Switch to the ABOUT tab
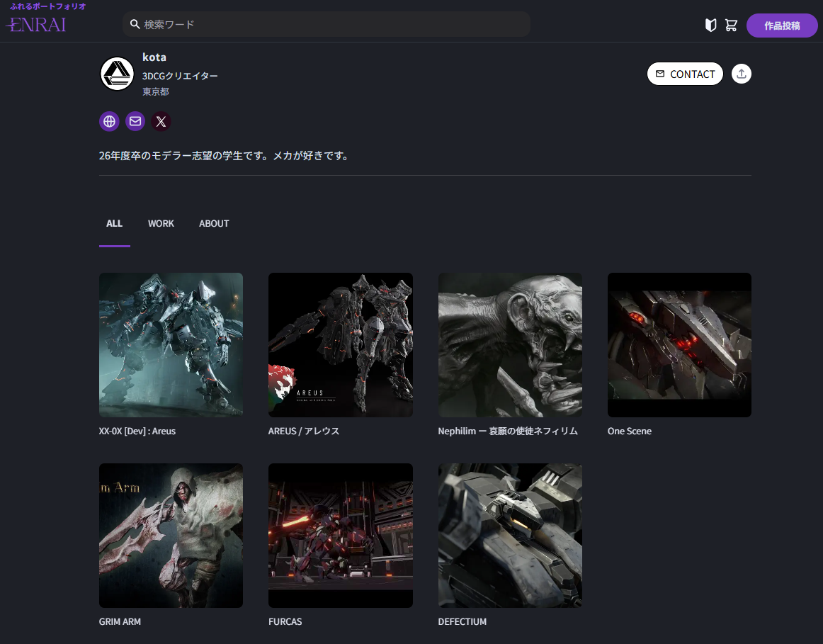The height and width of the screenshot is (644, 823). click(214, 224)
